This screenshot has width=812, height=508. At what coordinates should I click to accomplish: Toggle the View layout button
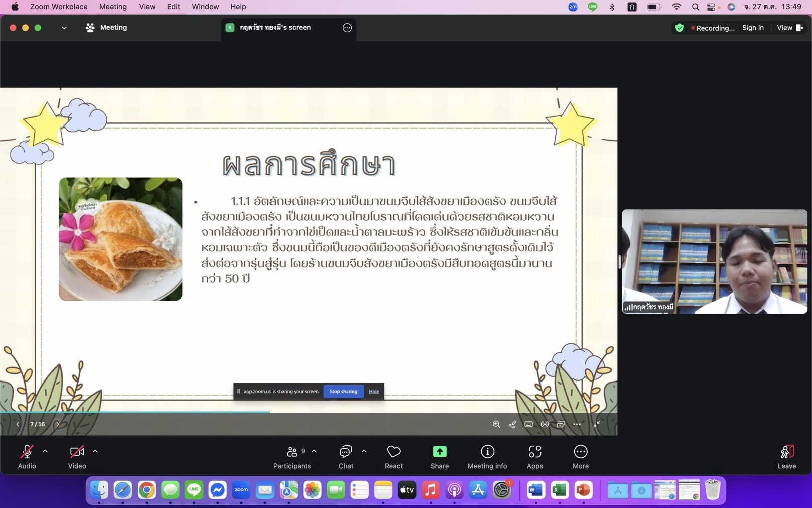789,28
